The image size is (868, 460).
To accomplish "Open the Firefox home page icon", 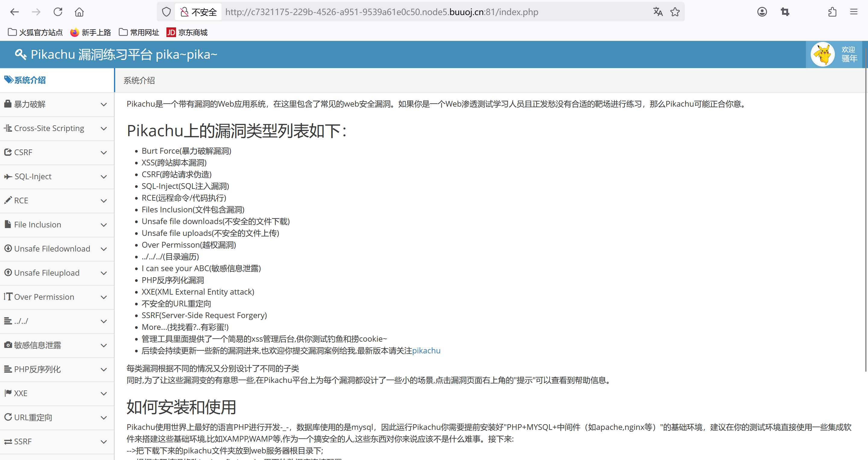I will 79,12.
